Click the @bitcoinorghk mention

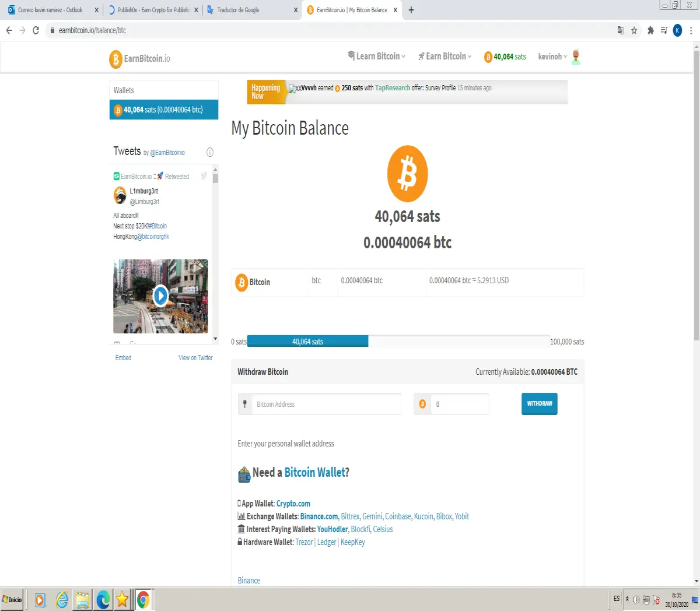point(153,237)
